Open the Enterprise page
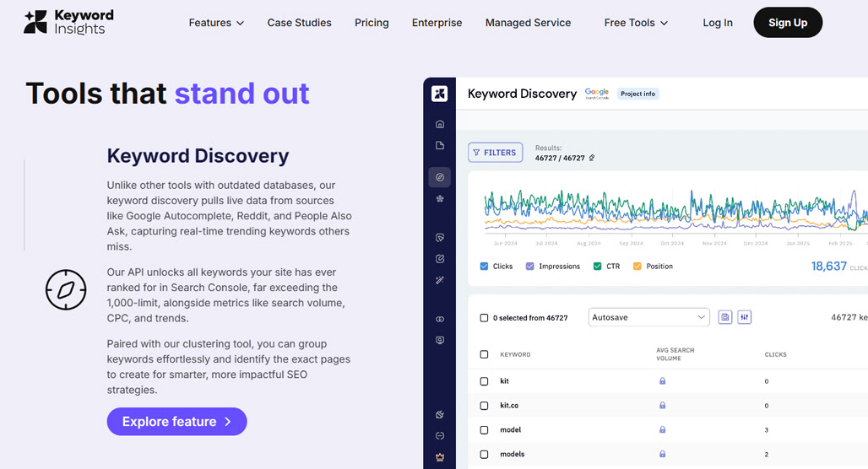The height and width of the screenshot is (469, 868). 437,23
